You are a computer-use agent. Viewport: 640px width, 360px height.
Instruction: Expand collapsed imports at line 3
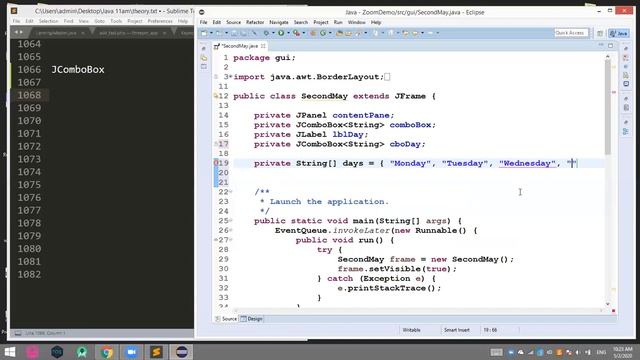(x=231, y=77)
